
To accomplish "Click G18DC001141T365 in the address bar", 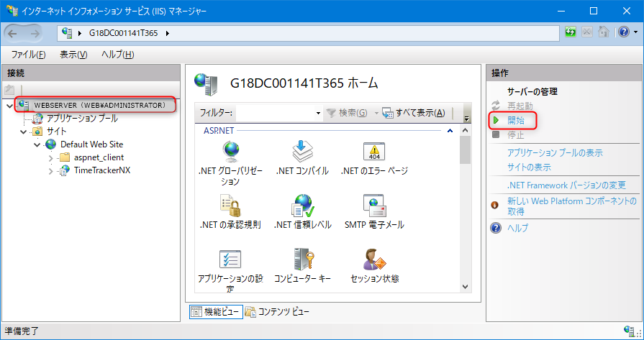I will tap(123, 33).
